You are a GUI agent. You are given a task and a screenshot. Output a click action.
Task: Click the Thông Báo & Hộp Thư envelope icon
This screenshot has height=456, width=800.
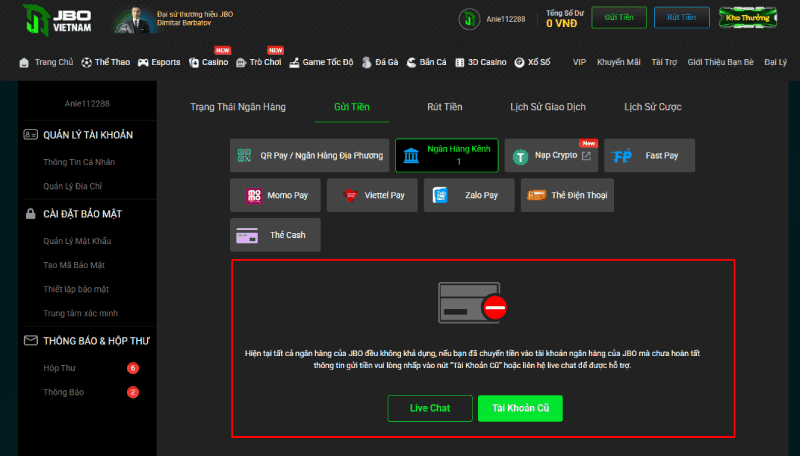pos(31,340)
